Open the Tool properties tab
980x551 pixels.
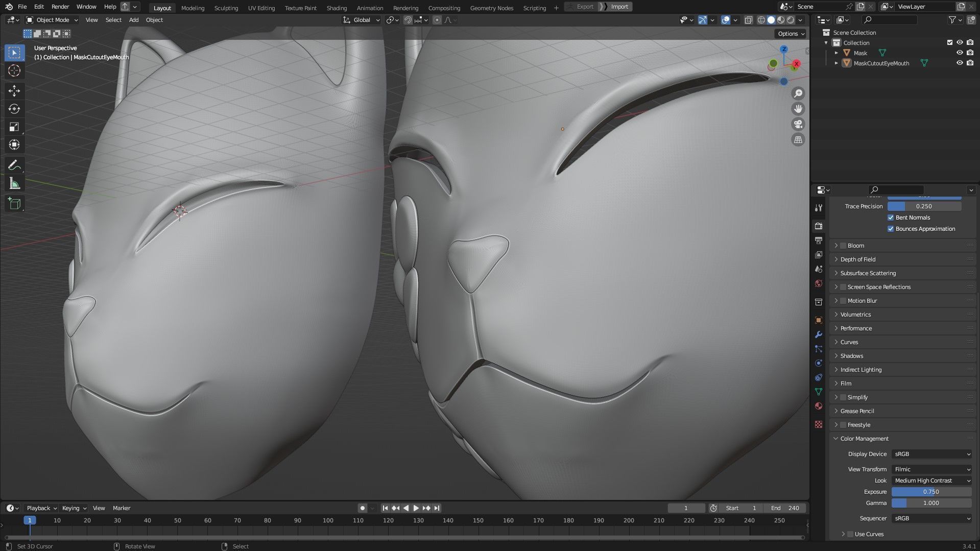click(x=819, y=208)
